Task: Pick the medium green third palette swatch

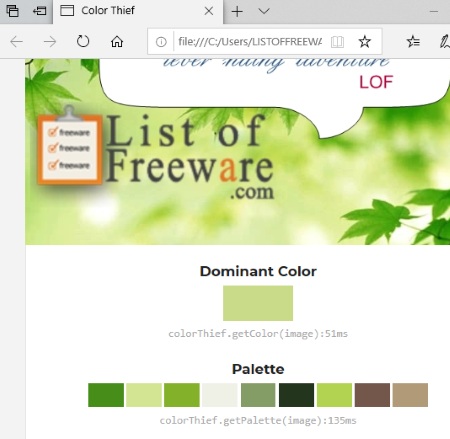Action: pyautogui.click(x=182, y=395)
